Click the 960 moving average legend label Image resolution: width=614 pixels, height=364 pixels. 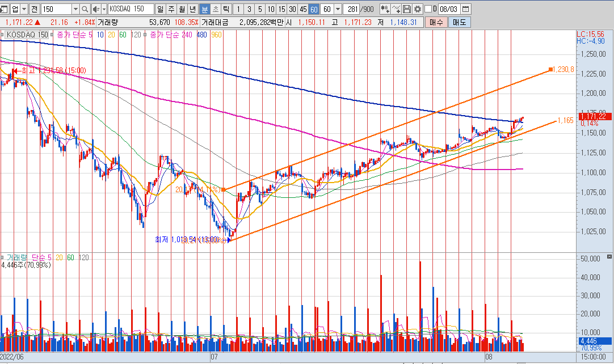[x=217, y=35]
